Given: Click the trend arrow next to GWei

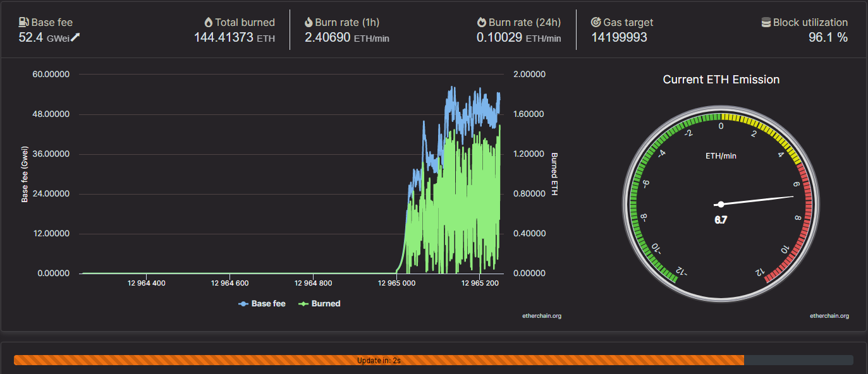Looking at the screenshot, I should tap(75, 37).
